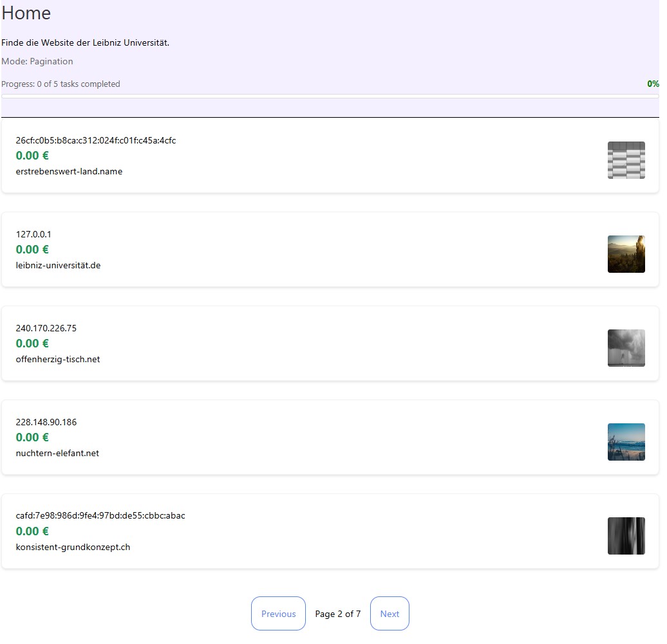Click the price of erstrebenswert-land.name
Screen dimensions: 667x644
(32, 156)
